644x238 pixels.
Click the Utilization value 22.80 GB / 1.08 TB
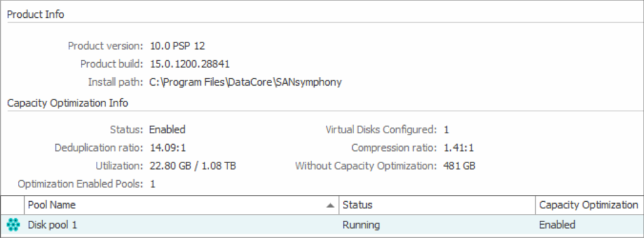[193, 166]
